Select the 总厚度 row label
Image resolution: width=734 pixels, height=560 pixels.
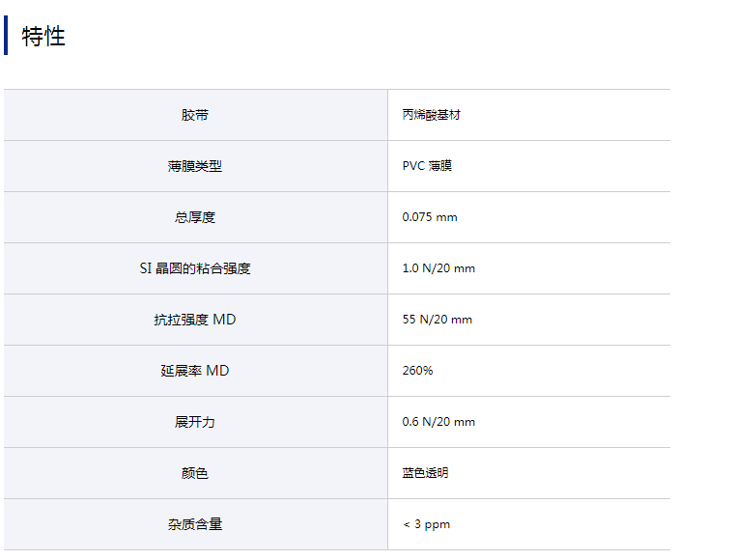click(195, 217)
